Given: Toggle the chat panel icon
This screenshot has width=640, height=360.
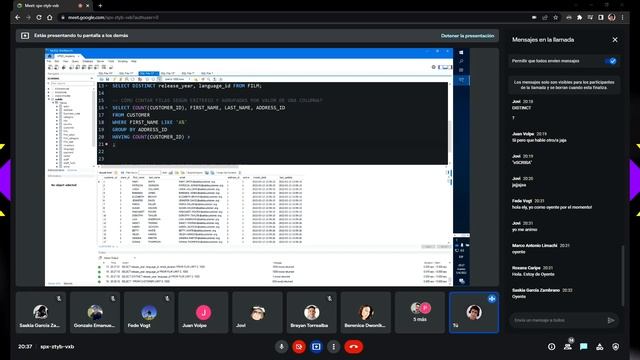Looking at the screenshot, I should coord(584,347).
